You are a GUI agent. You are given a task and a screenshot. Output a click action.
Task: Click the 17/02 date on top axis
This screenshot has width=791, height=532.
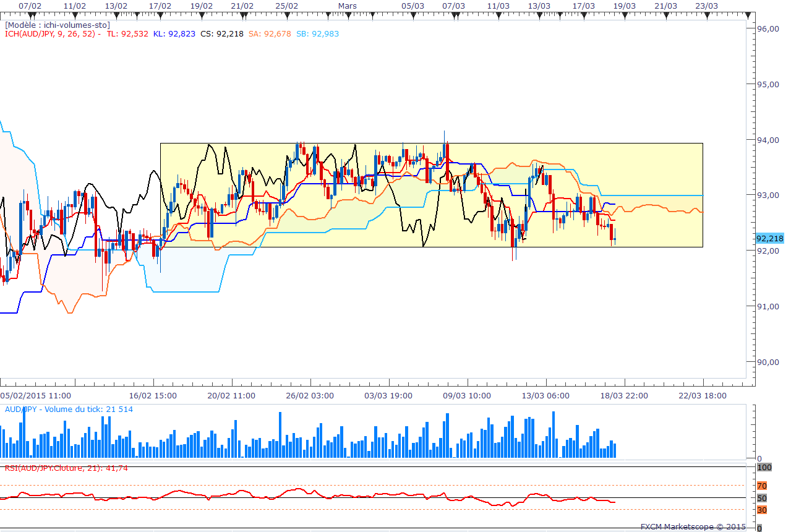(x=160, y=5)
